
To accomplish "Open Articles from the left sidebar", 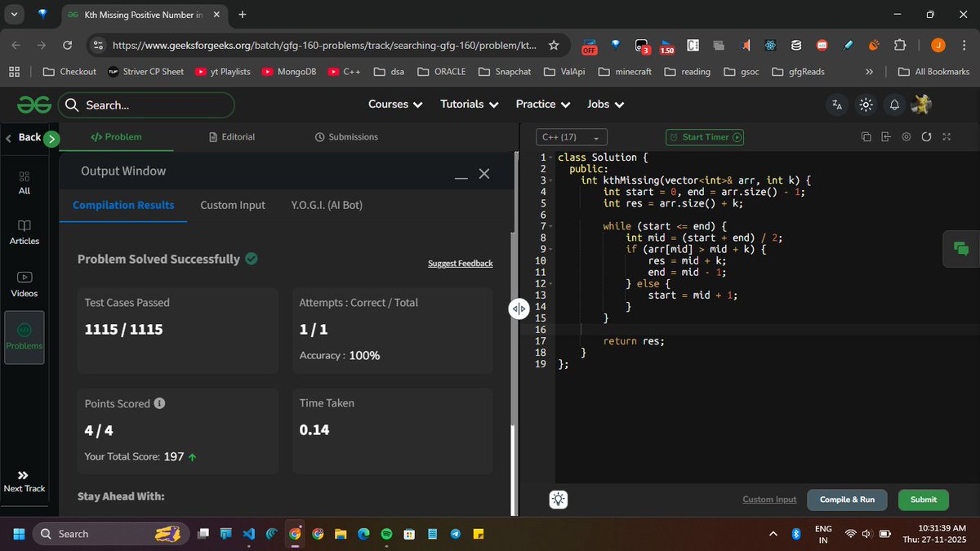I will [24, 233].
